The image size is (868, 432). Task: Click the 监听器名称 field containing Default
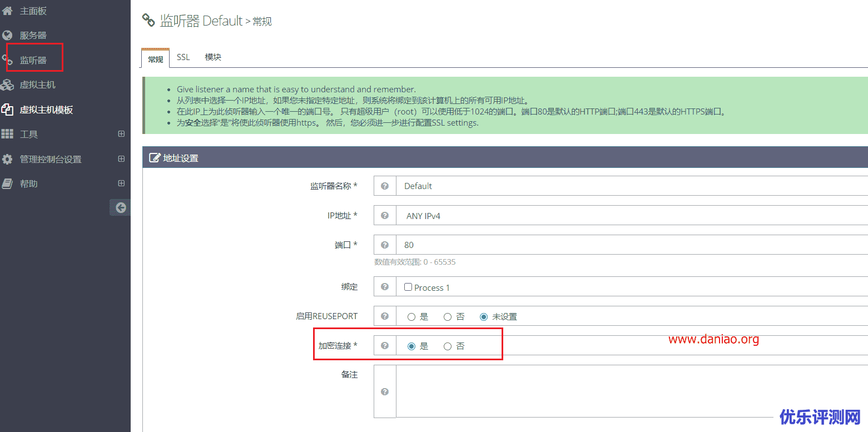[x=632, y=186]
